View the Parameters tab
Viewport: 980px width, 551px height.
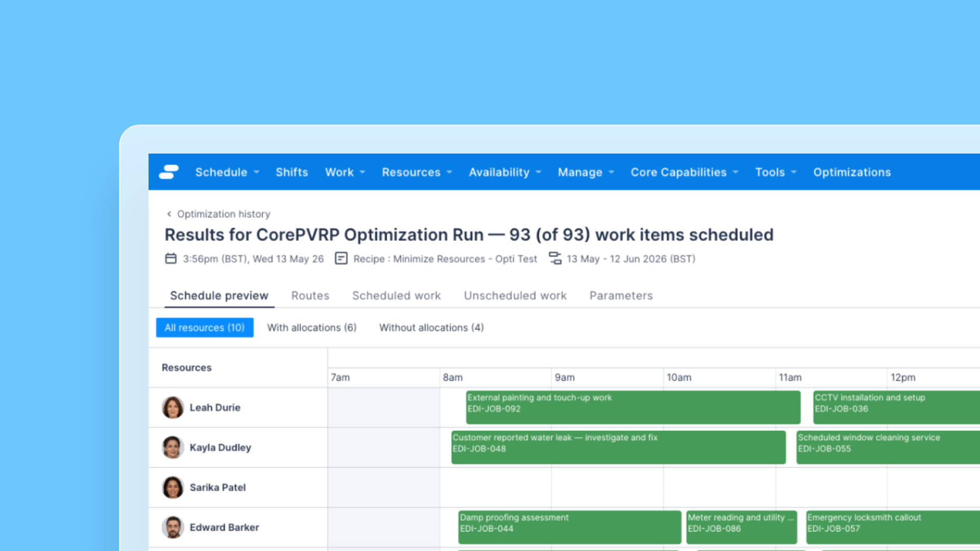(621, 296)
